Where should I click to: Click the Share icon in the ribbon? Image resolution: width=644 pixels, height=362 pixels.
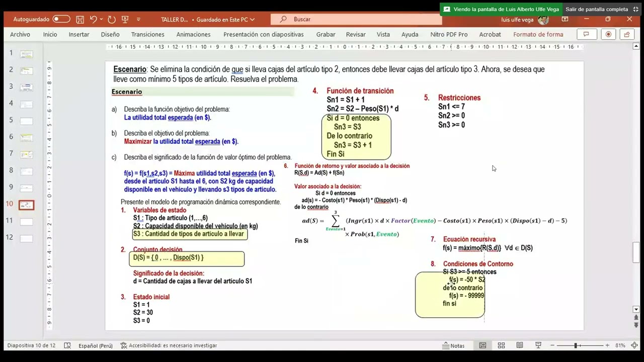point(626,34)
